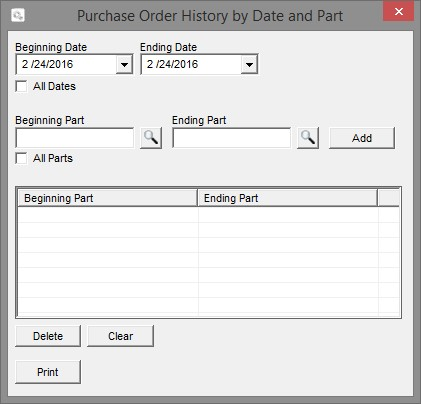Click the Delete button
421x404 pixels.
[x=48, y=336]
